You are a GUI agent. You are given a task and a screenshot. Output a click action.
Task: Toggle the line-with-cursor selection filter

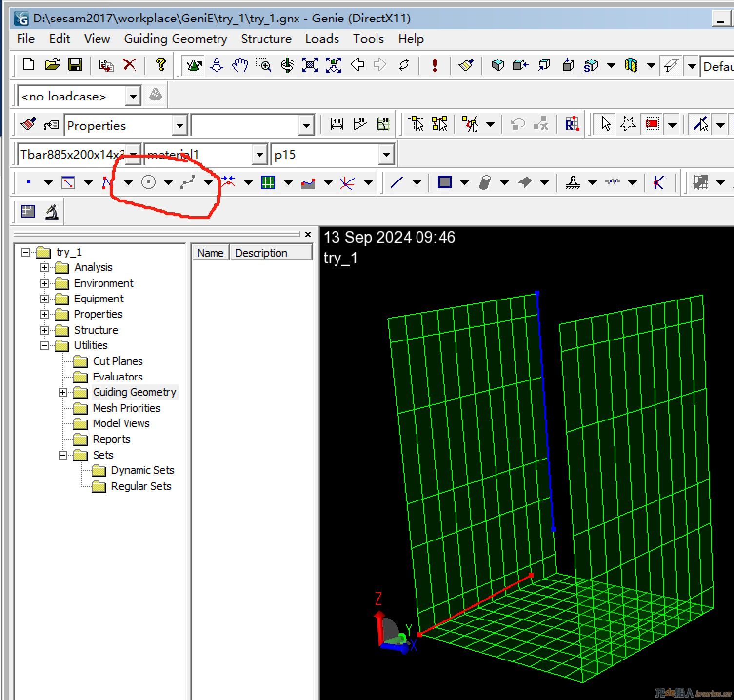[x=701, y=124]
